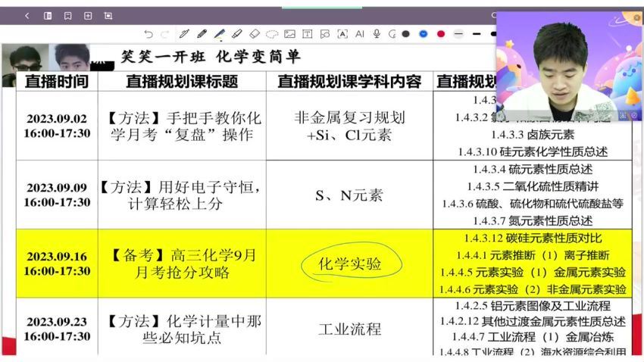Screen dimensions: 644x362
Task: Undo the last stroke
Action: (x=148, y=34)
